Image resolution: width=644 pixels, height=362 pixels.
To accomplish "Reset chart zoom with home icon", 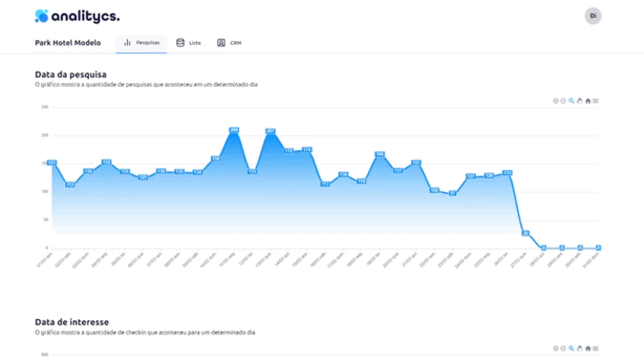I will 588,101.
